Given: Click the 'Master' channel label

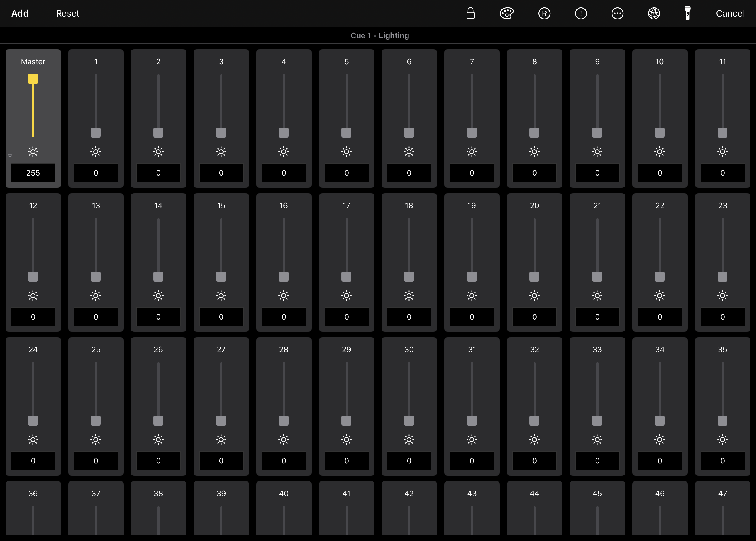Looking at the screenshot, I should tap(33, 62).
